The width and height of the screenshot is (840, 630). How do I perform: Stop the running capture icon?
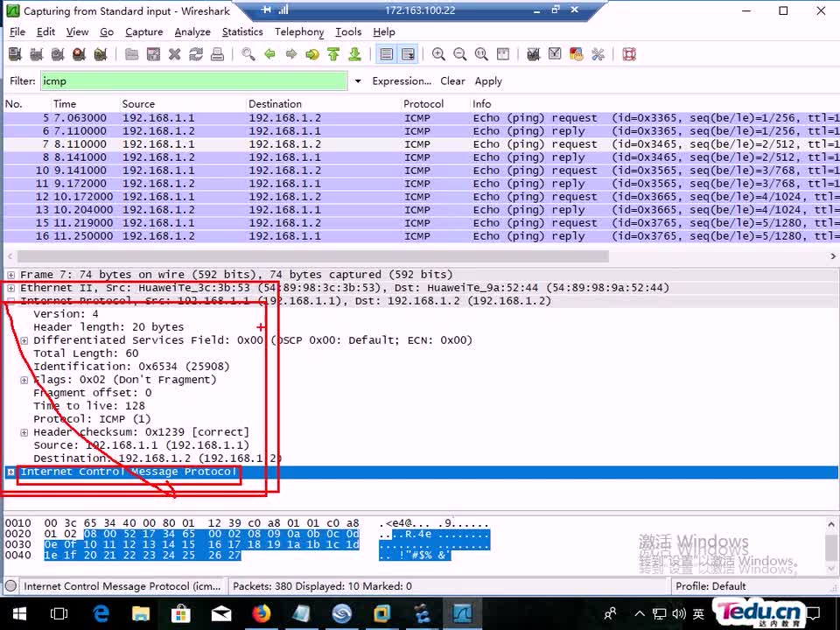[x=80, y=54]
